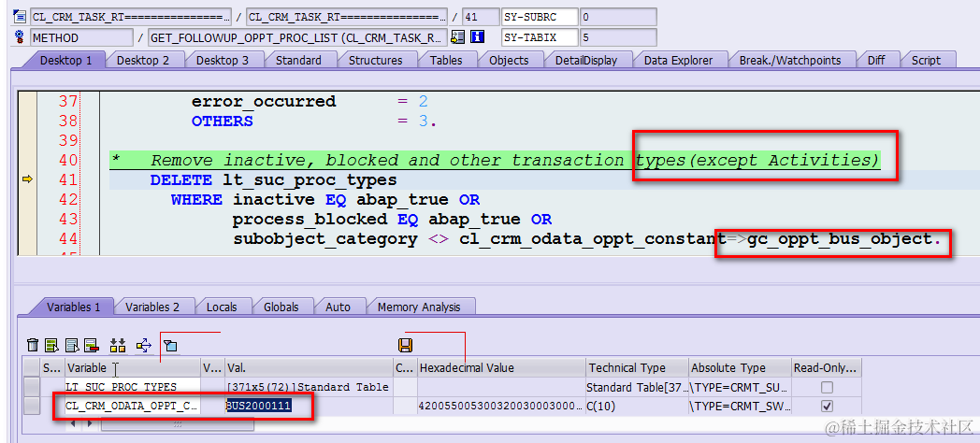Click the \TYPE=CRMT_SW absolute type cell
Image resolution: width=980 pixels, height=443 pixels.
point(740,407)
